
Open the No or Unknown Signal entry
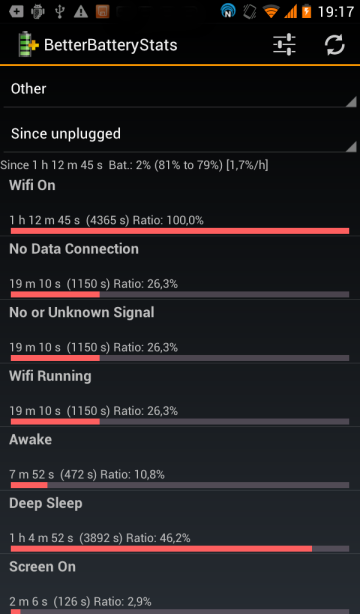pos(180,332)
